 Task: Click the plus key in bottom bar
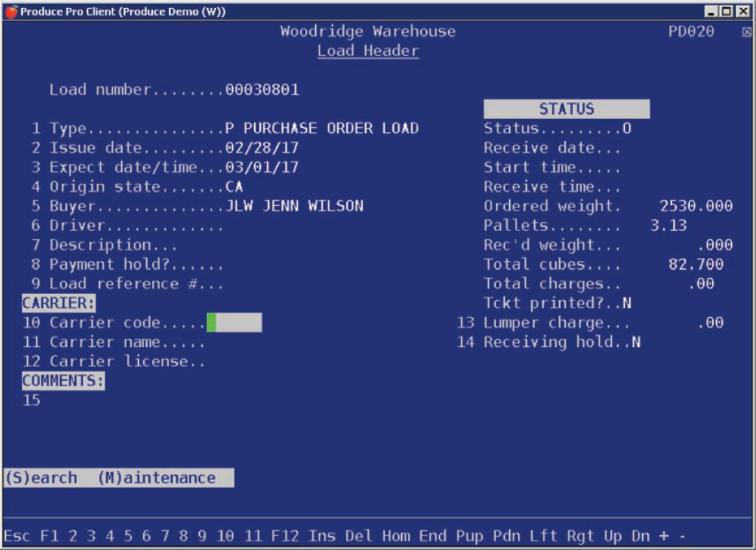(x=664, y=536)
